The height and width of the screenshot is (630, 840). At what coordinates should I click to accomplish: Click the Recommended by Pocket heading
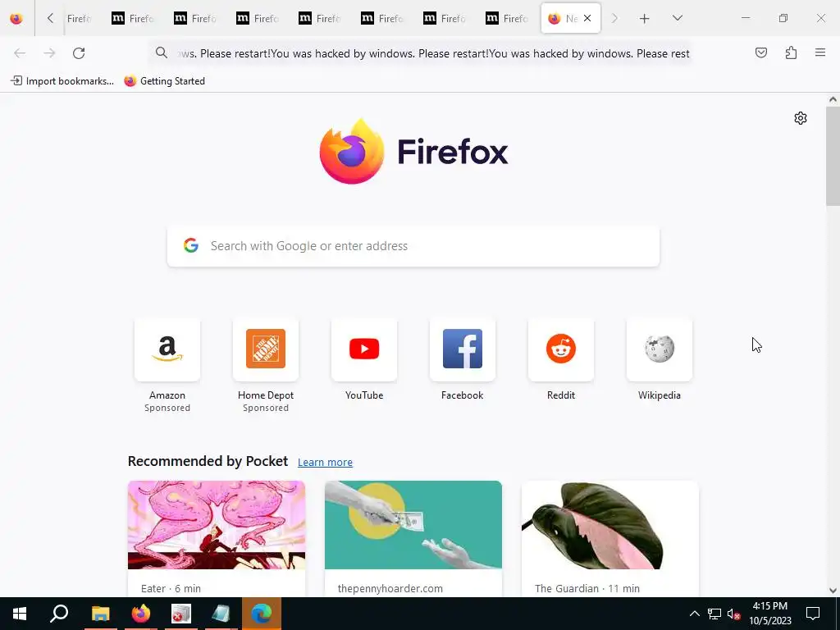pos(208,461)
